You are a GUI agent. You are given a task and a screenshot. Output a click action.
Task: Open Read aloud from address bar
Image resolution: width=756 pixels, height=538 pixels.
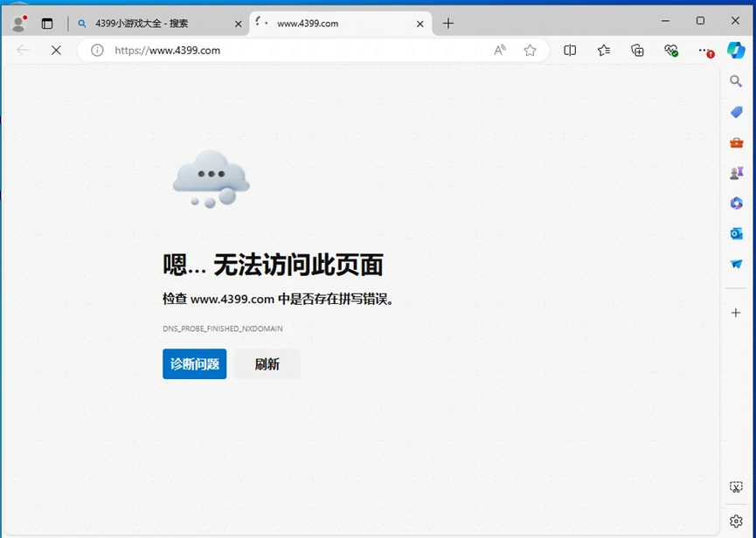pyautogui.click(x=500, y=50)
